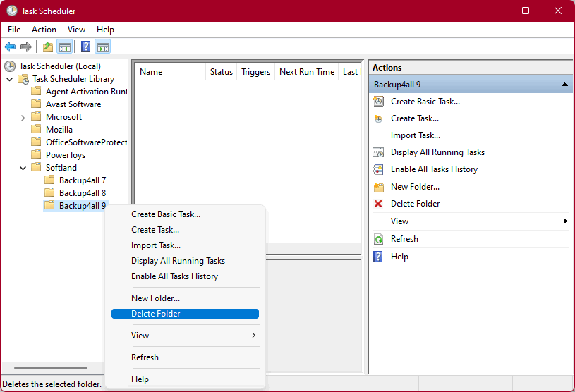Click Delete Folder label in Actions pane
This screenshot has width=575, height=392.
click(x=415, y=204)
